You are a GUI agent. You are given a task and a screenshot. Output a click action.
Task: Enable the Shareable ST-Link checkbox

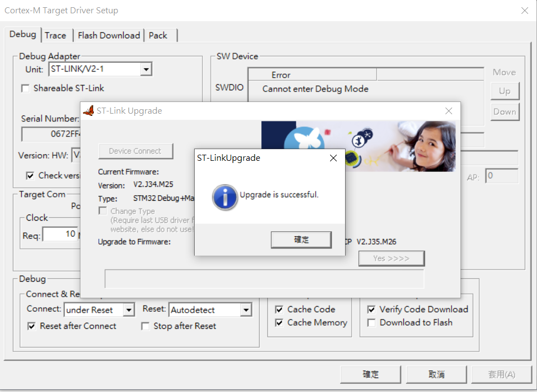26,88
